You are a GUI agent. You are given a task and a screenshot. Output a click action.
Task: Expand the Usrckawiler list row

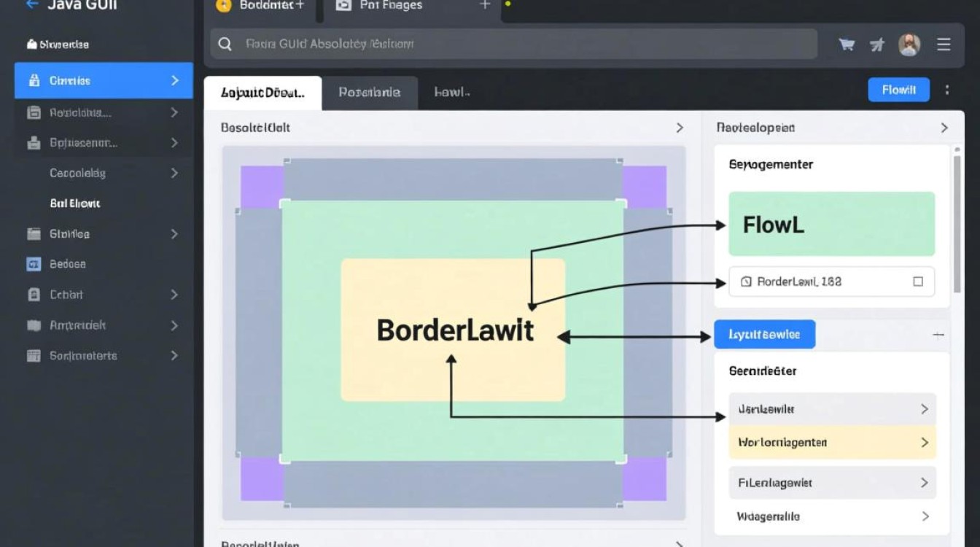click(924, 409)
